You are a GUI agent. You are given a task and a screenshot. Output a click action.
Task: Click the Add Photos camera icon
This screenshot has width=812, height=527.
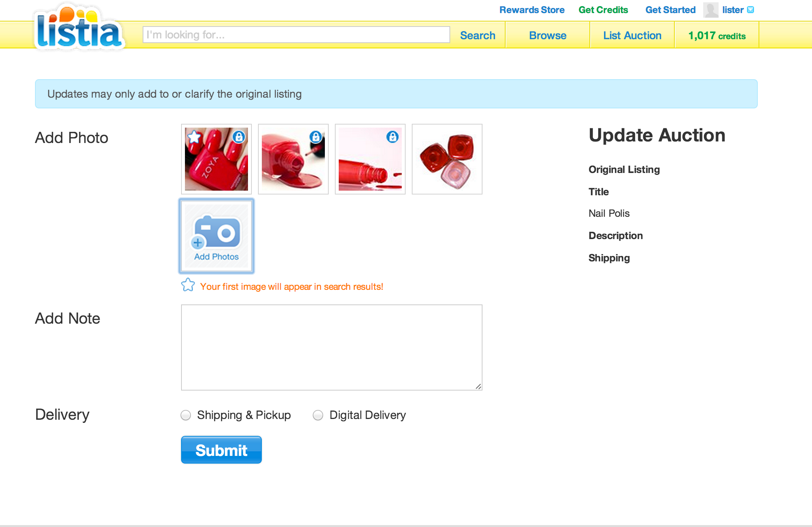pos(216,236)
